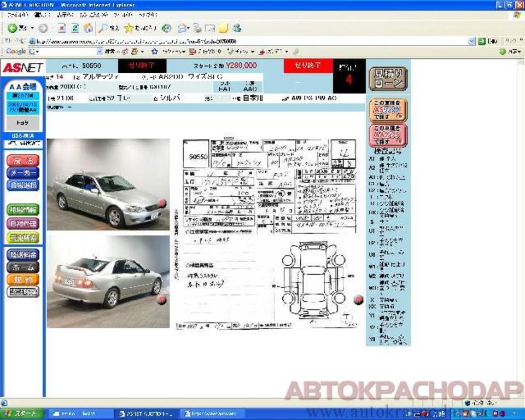Click the grey ホーム home button

click(23, 267)
